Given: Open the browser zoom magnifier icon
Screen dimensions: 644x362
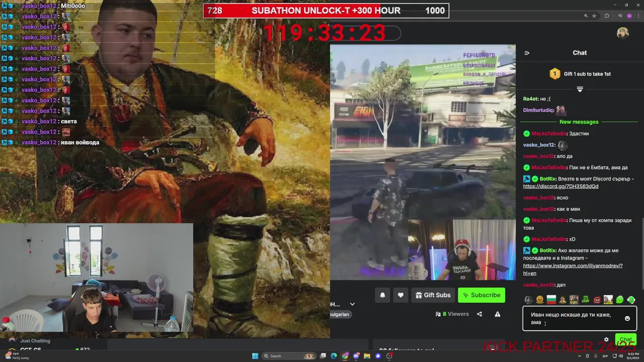Looking at the screenshot, I should pyautogui.click(x=586, y=16).
